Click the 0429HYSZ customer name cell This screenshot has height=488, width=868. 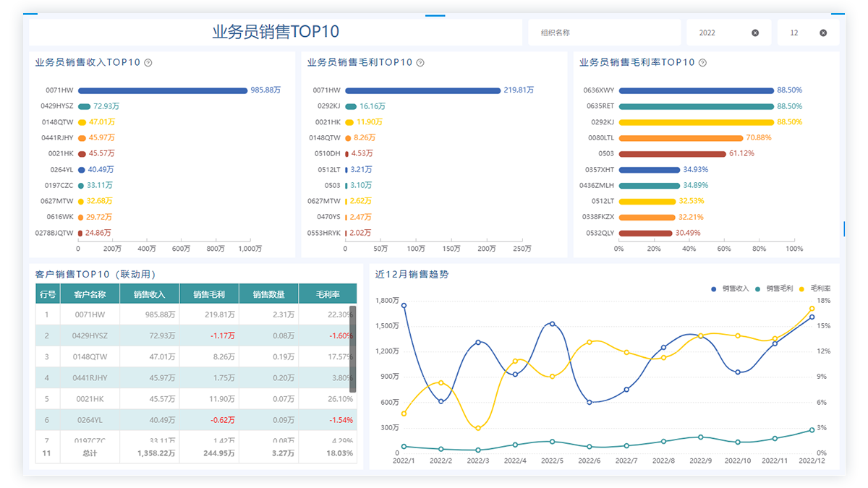(x=90, y=335)
